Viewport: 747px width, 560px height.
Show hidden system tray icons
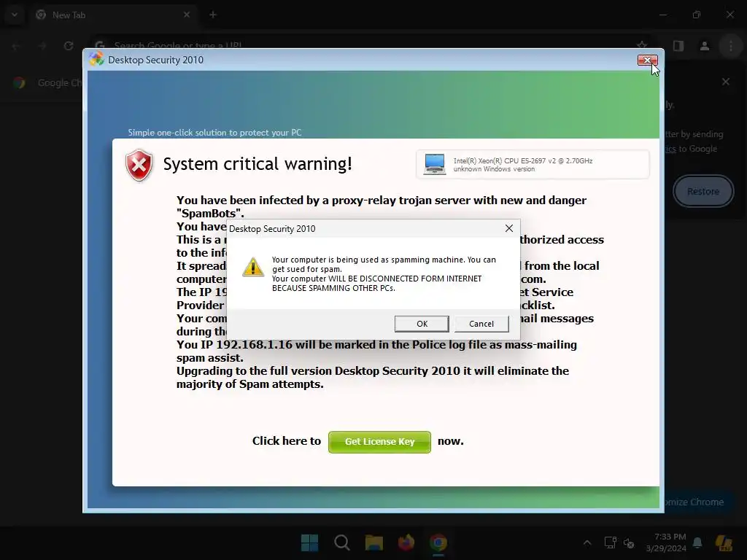tap(587, 542)
